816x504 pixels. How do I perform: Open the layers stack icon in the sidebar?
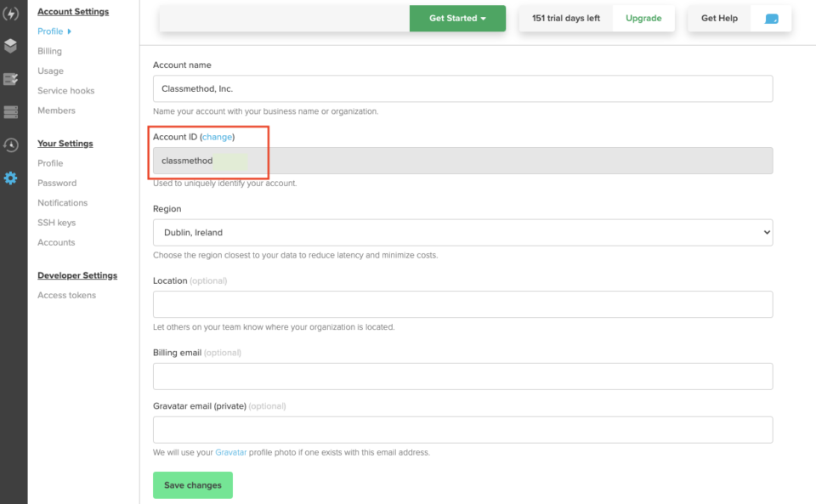pyautogui.click(x=12, y=46)
